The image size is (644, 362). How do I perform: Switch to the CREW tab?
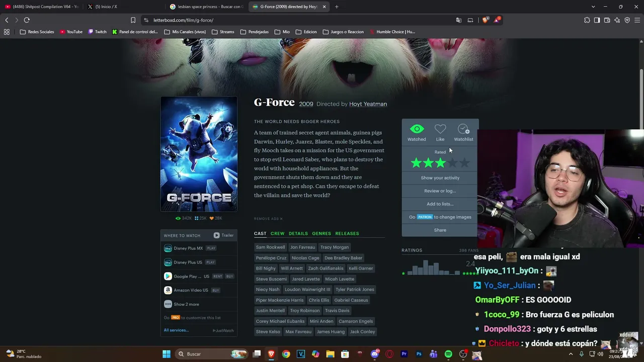[277, 233]
